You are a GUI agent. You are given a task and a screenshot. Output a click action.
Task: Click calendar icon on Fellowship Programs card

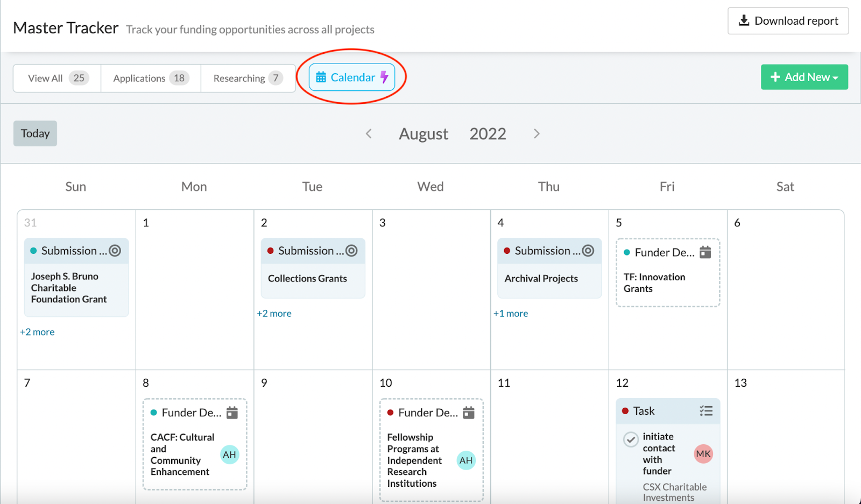point(469,413)
